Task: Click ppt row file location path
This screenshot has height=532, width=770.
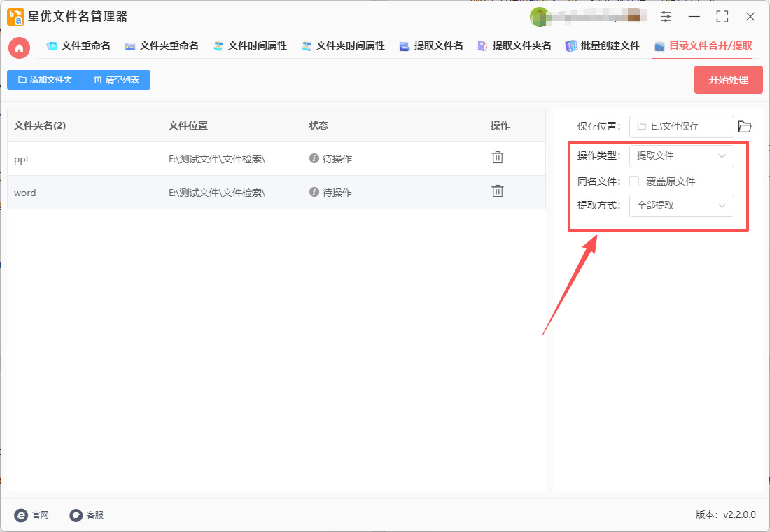Action: [217, 159]
